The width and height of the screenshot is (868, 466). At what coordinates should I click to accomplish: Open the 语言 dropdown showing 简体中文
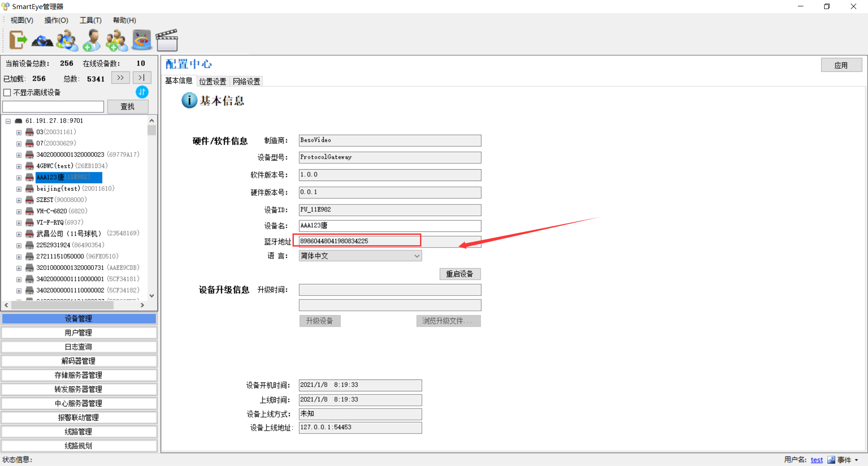(x=360, y=256)
